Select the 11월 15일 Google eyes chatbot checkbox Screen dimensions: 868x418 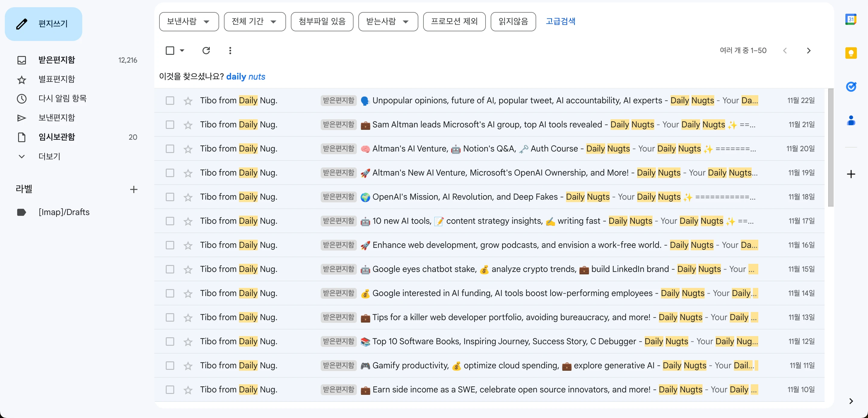[170, 270]
